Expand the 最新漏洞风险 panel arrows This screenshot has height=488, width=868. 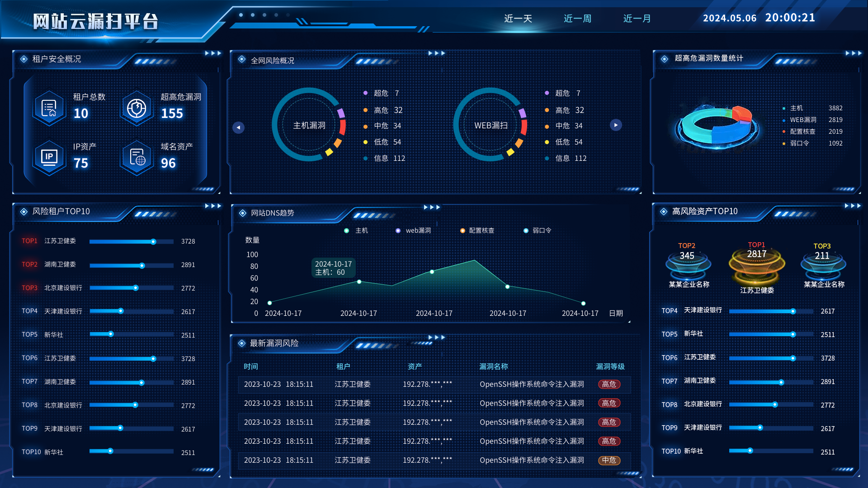pyautogui.click(x=436, y=337)
